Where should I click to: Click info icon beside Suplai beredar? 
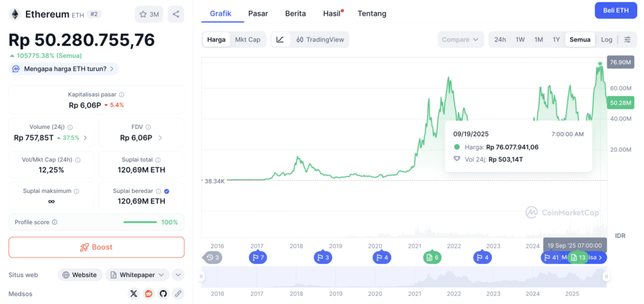(158, 191)
